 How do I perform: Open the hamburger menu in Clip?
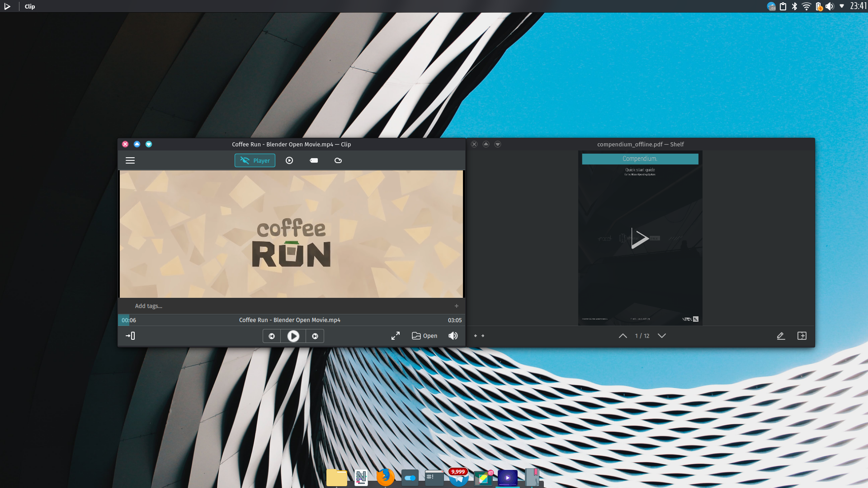[130, 160]
